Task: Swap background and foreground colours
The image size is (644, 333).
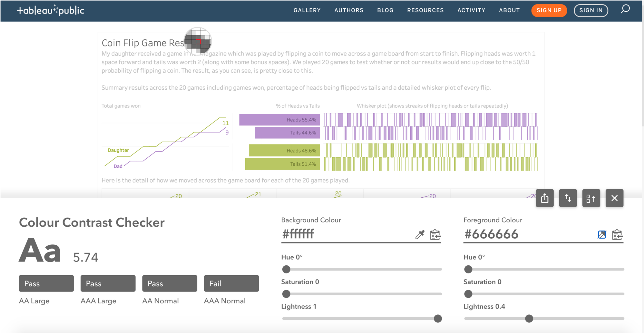Action: point(568,198)
